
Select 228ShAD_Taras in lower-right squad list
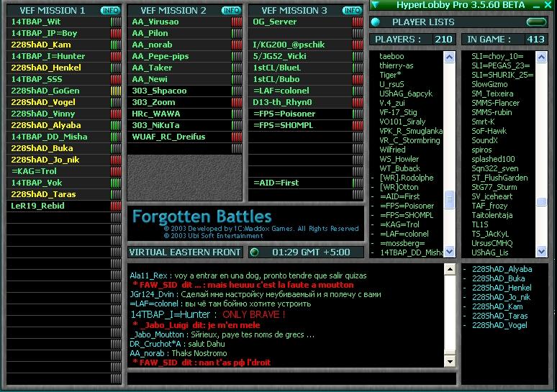[500, 316]
